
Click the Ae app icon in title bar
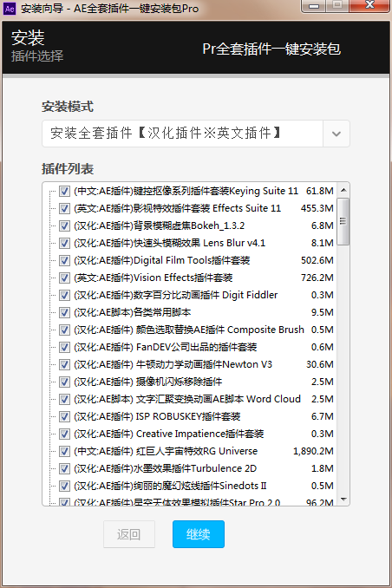pos(10,9)
